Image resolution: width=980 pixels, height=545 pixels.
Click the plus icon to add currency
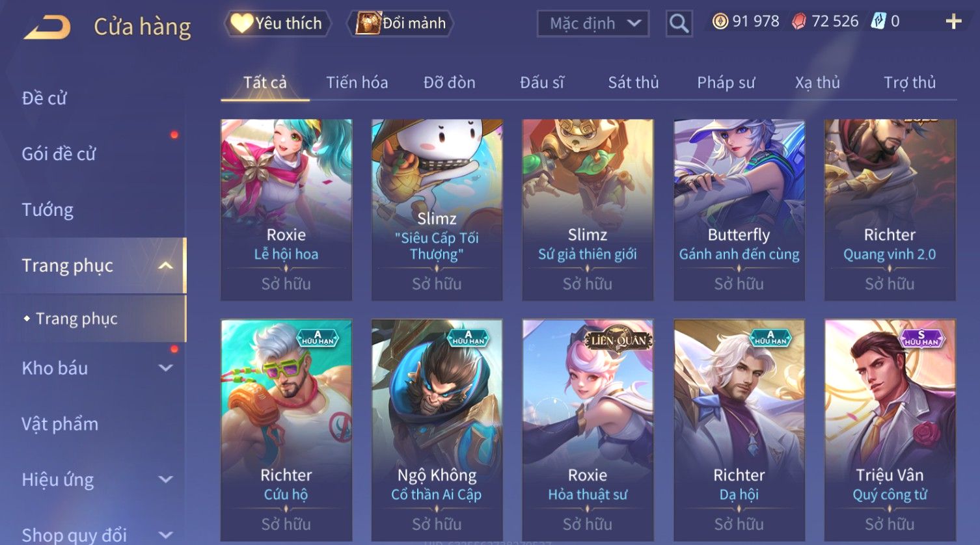click(x=953, y=21)
